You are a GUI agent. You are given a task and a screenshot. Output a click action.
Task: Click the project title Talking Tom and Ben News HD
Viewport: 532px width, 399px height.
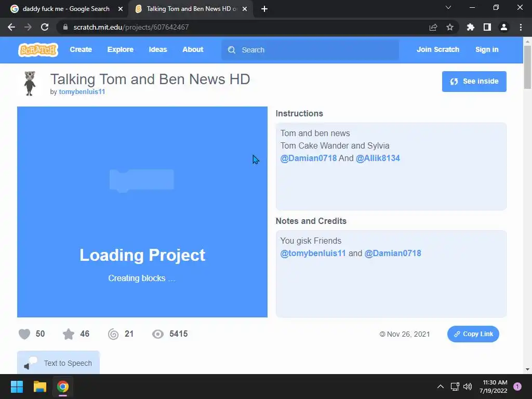coord(150,79)
